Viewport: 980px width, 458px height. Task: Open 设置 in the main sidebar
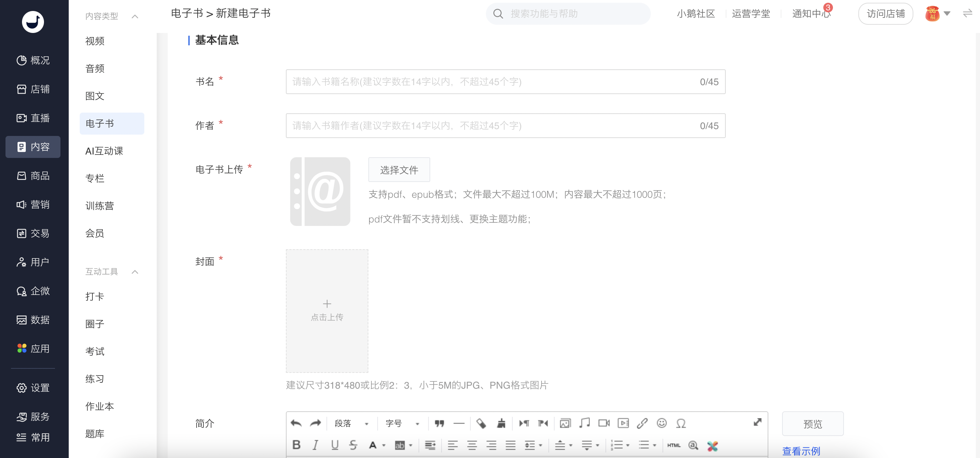(x=33, y=388)
